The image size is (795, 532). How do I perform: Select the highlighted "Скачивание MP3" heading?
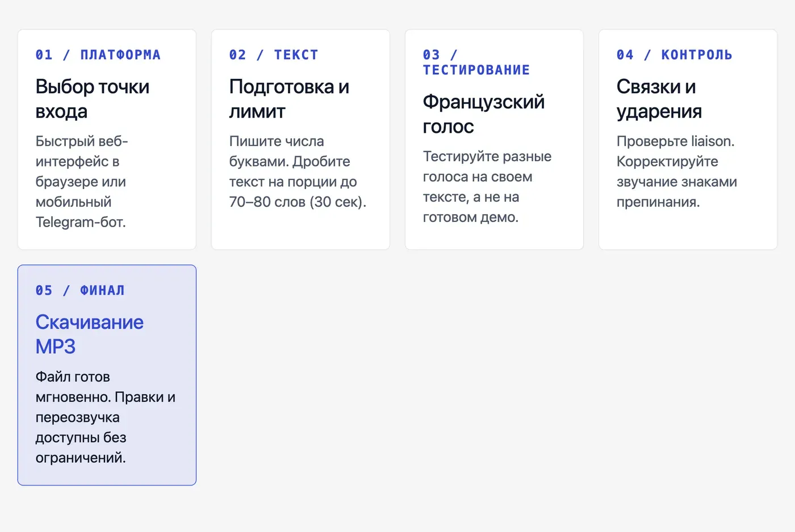tap(90, 334)
